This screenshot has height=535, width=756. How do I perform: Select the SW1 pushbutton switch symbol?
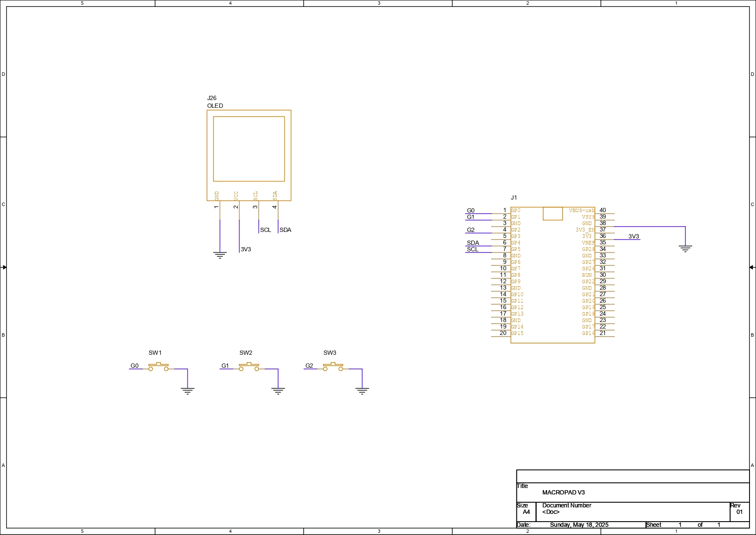point(159,367)
